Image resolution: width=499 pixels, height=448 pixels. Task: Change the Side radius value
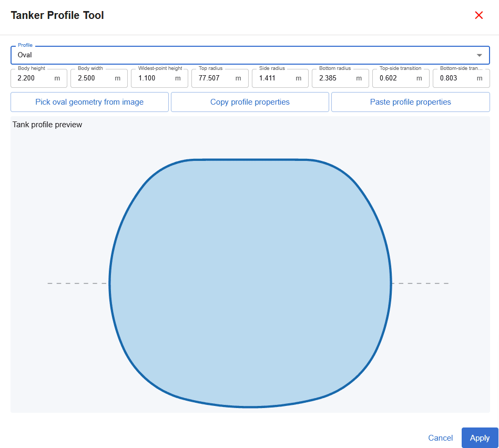pyautogui.click(x=280, y=78)
